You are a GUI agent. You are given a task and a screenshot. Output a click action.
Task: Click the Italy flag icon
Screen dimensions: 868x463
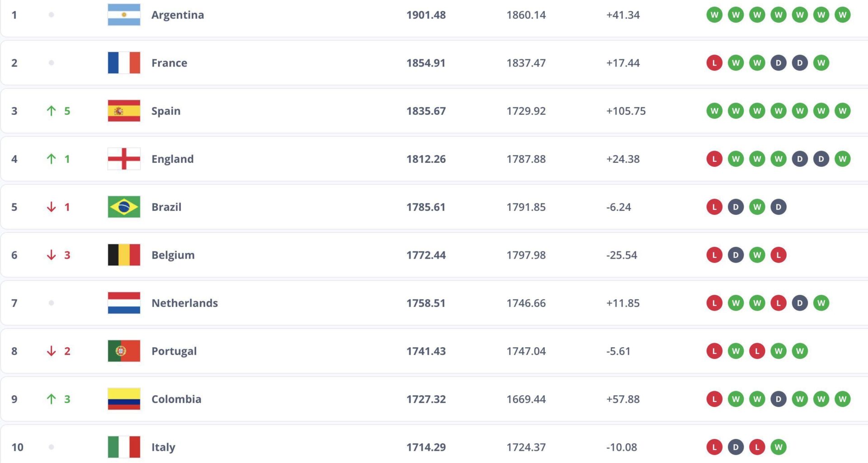tap(124, 447)
